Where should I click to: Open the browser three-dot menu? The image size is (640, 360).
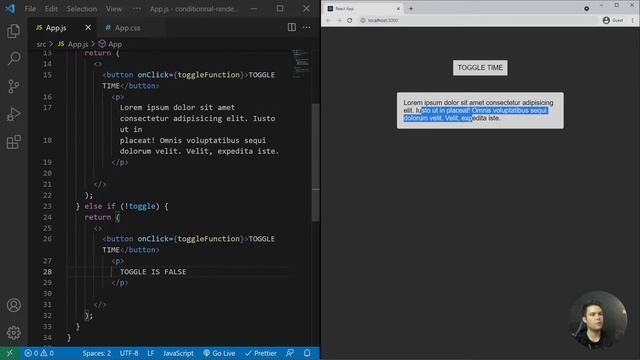(x=633, y=20)
